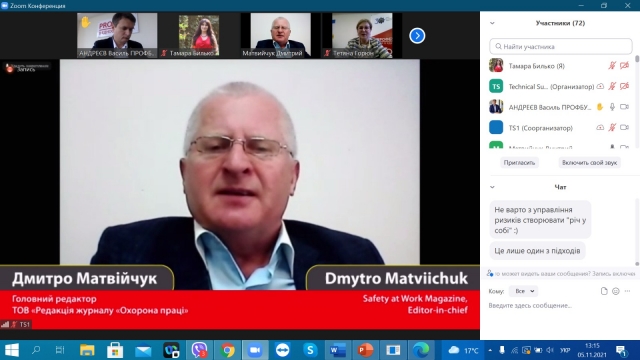Open the Viber icon in the taskbar
The height and width of the screenshot is (360, 640).
(199, 350)
